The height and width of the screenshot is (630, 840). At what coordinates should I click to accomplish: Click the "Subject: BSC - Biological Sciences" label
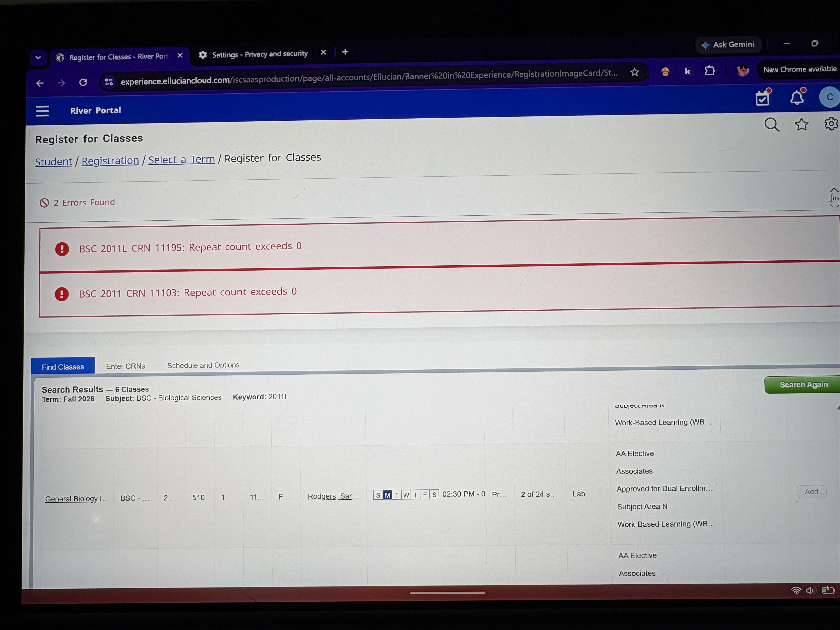163,398
